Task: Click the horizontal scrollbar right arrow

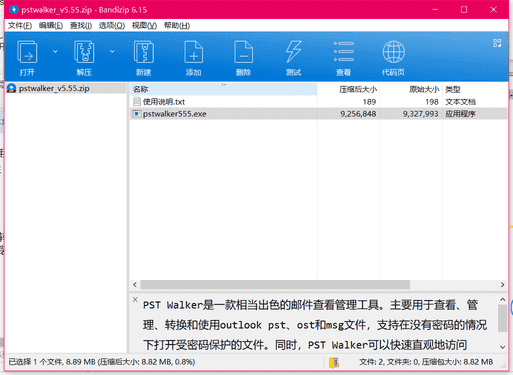Action: click(x=502, y=285)
